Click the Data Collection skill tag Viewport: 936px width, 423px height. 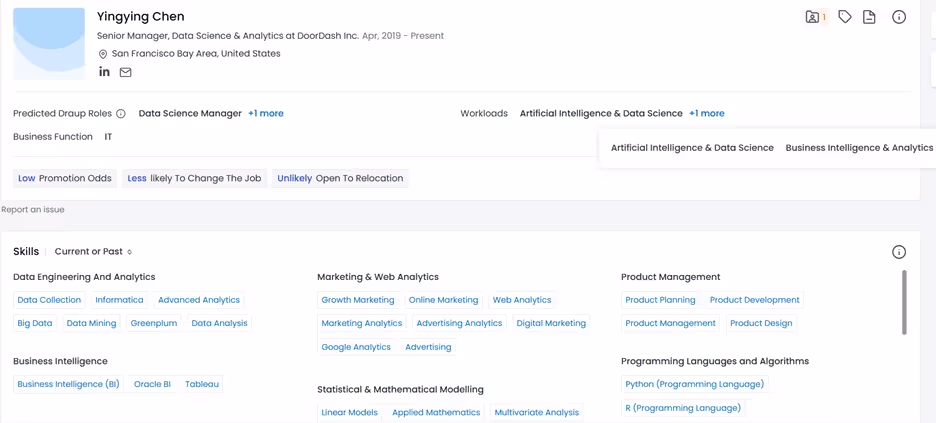[x=49, y=300]
